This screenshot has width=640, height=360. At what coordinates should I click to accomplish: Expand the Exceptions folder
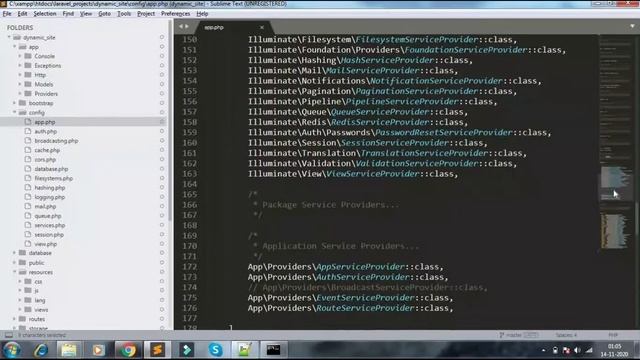click(x=20, y=65)
